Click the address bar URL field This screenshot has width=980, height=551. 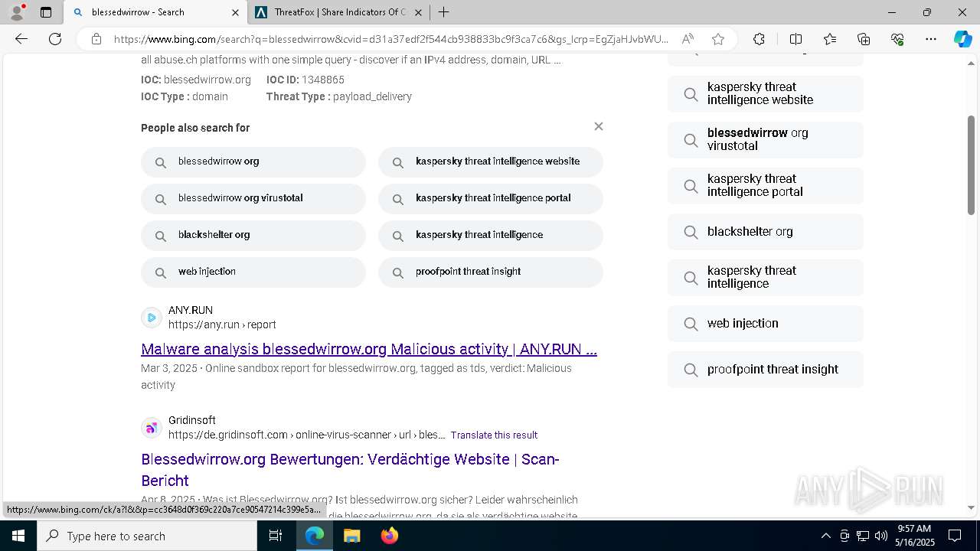coord(390,39)
